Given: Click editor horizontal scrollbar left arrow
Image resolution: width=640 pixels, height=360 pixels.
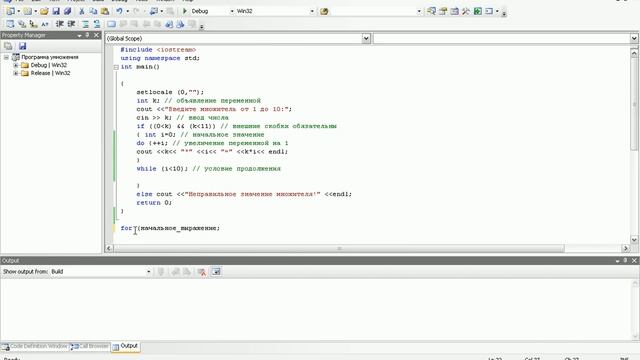Looking at the screenshot, I should click(x=109, y=248).
